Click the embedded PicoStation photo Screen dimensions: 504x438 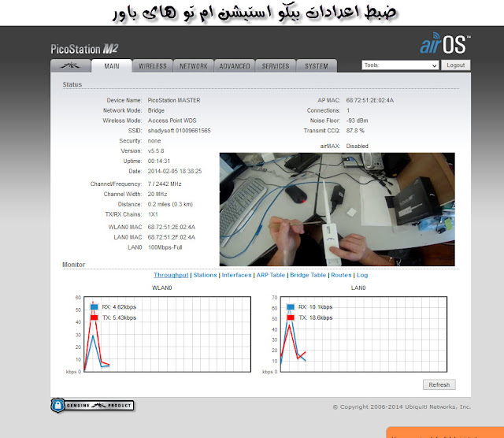click(337, 210)
